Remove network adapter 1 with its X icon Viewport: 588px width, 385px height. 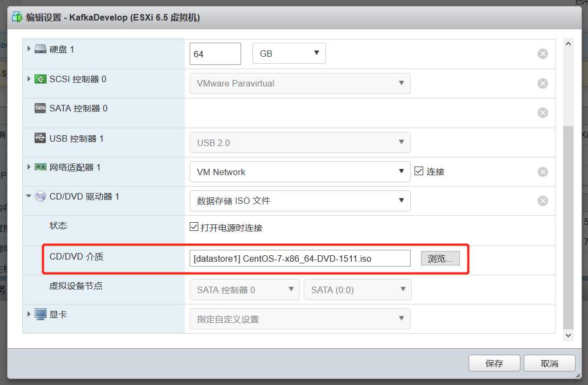point(543,172)
